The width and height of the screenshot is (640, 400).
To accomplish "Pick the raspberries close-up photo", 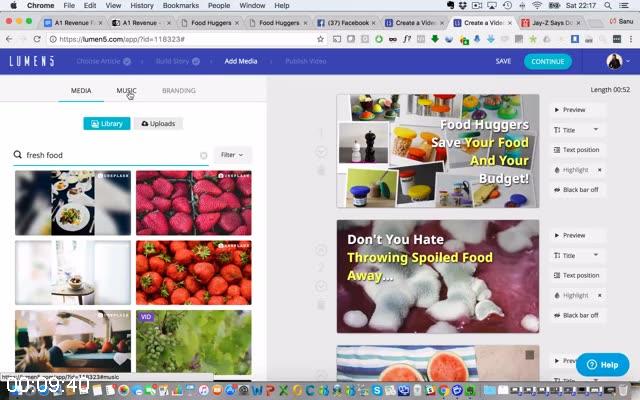I will point(193,203).
